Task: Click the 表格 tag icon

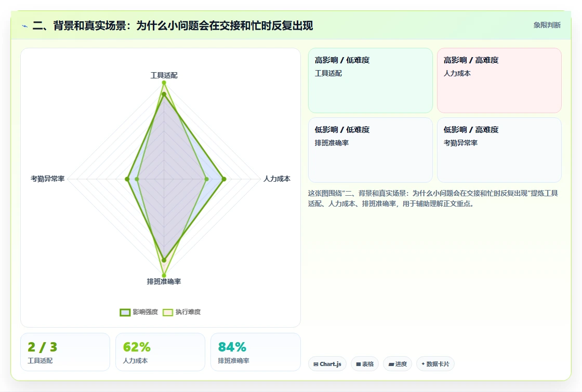Action: tap(359, 364)
